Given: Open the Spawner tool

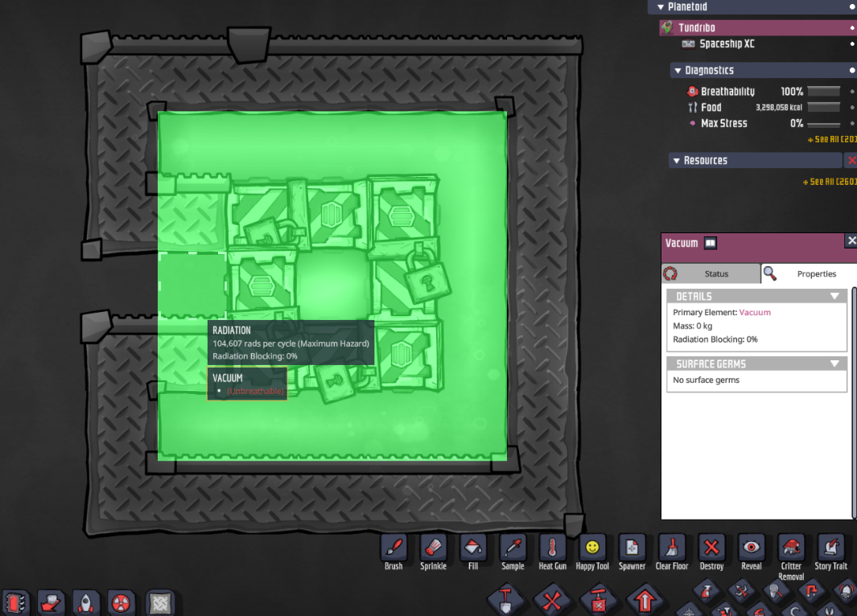Looking at the screenshot, I should pos(632,548).
